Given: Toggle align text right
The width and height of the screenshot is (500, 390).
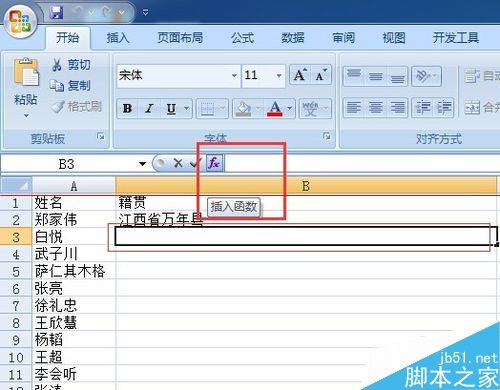Looking at the screenshot, I should (397, 108).
